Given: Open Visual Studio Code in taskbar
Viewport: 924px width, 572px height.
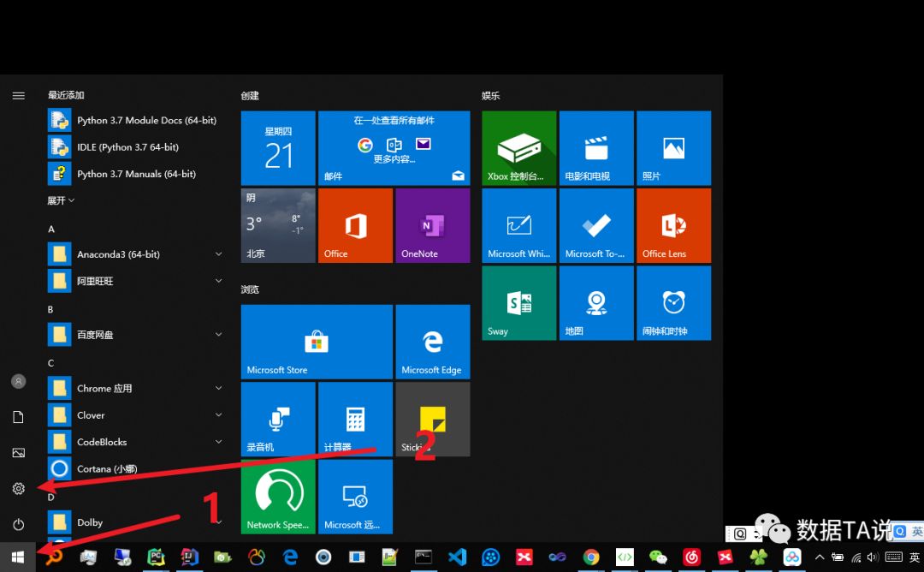Looking at the screenshot, I should pos(457,557).
